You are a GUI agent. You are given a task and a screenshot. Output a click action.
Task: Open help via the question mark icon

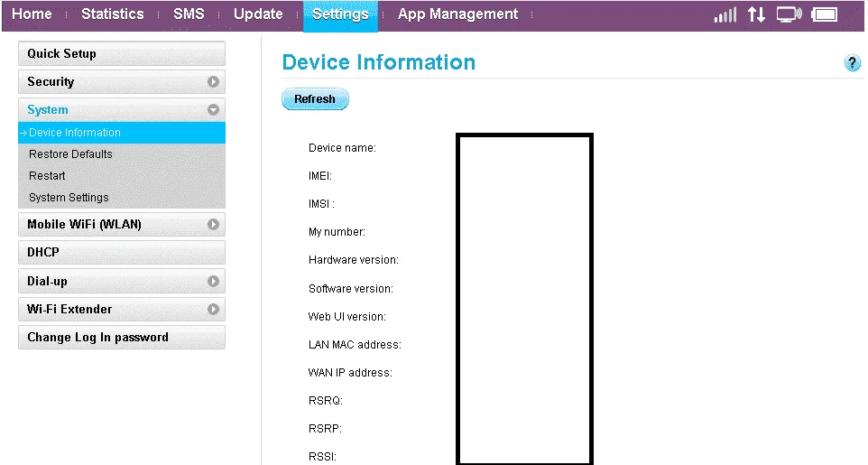pyautogui.click(x=853, y=62)
